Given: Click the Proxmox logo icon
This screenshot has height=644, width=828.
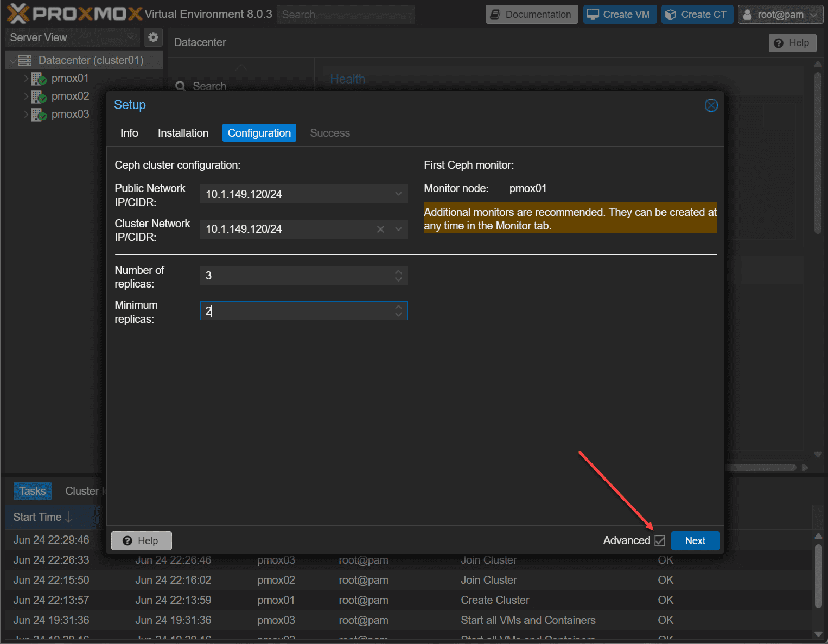Looking at the screenshot, I should pyautogui.click(x=18, y=14).
